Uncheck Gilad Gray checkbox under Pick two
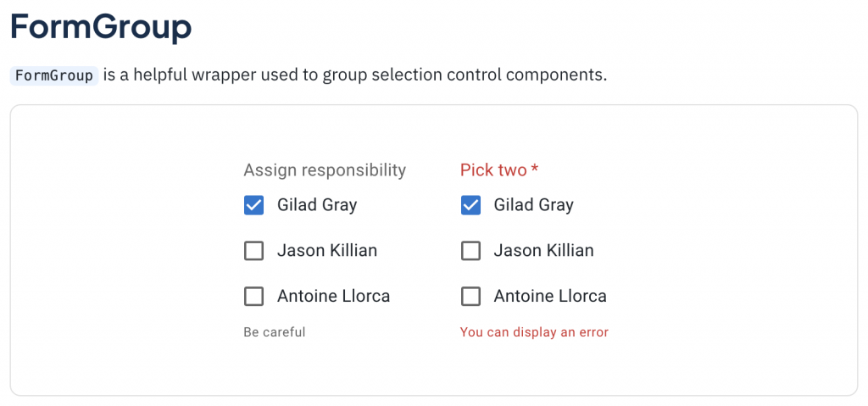 click(470, 205)
